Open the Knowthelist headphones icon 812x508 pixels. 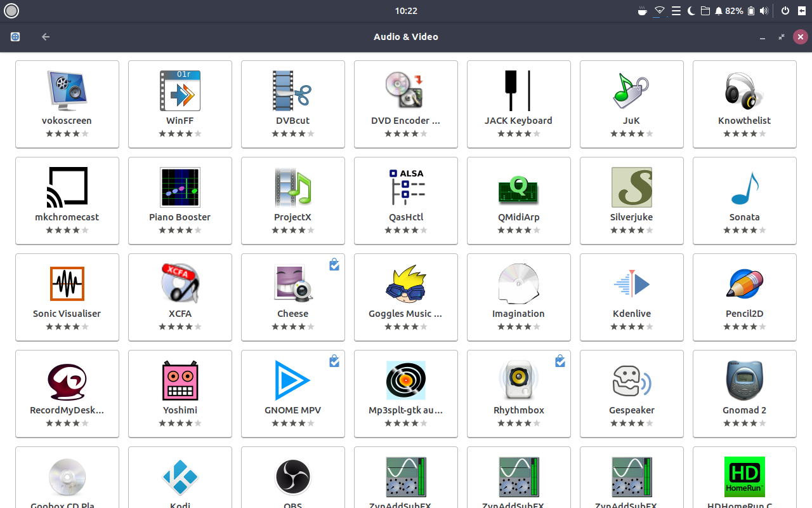[745, 91]
